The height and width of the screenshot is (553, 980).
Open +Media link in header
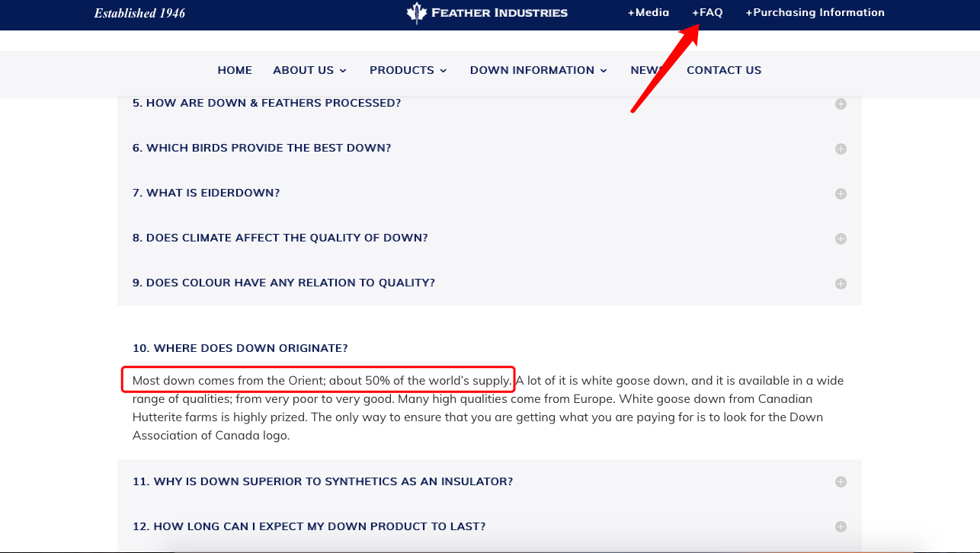pos(649,12)
